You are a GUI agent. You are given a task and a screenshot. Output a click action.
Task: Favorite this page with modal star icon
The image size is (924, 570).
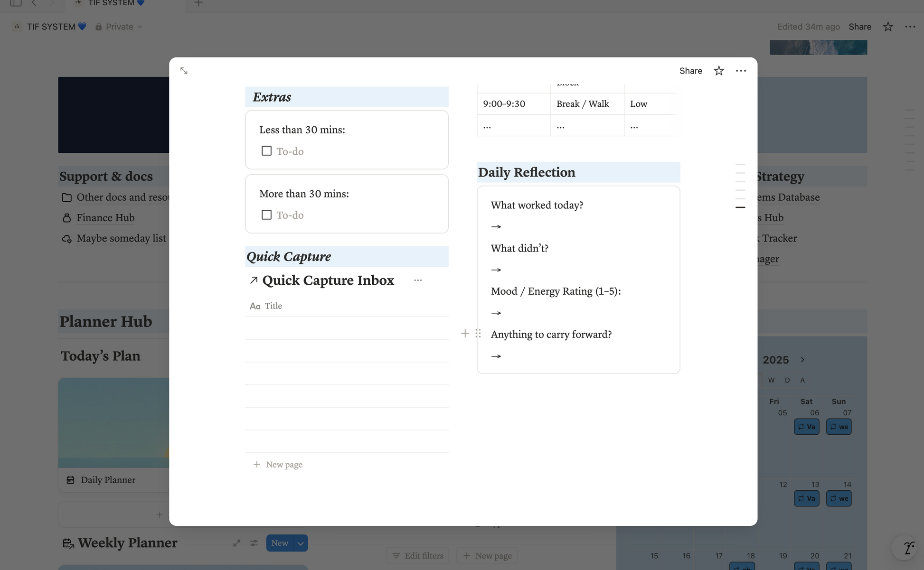coord(718,71)
